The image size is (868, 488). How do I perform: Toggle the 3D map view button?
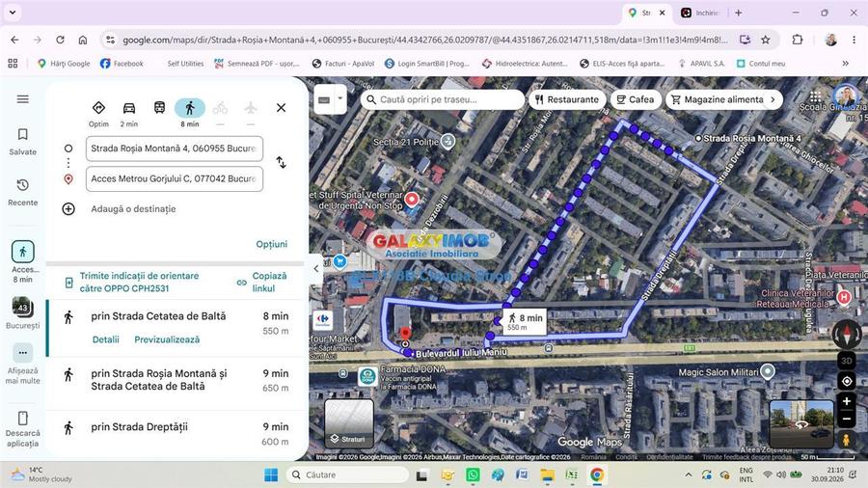[847, 361]
